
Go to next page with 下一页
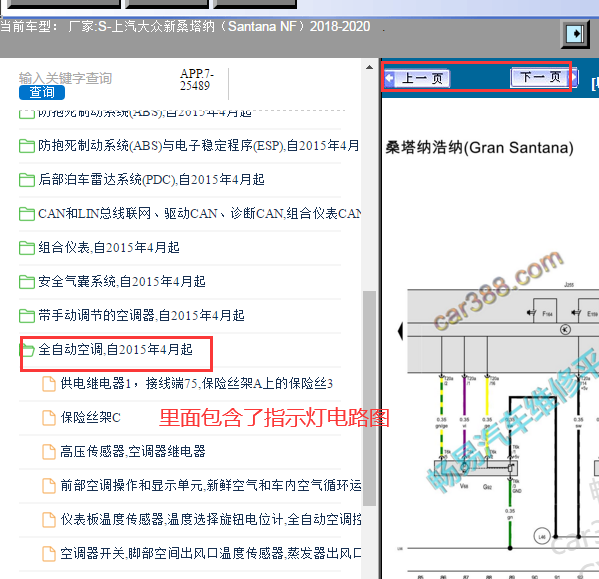[x=544, y=78]
